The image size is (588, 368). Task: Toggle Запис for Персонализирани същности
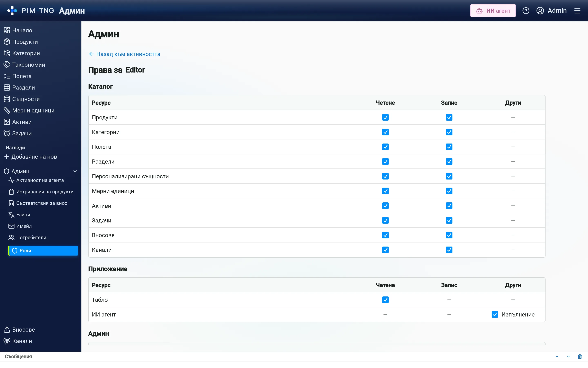tap(449, 176)
